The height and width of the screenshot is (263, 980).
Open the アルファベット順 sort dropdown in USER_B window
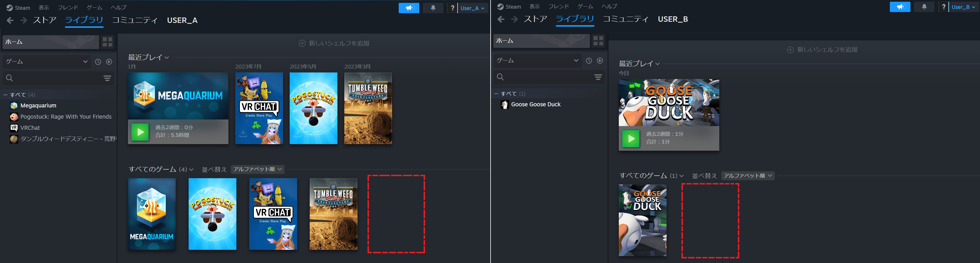(748, 176)
